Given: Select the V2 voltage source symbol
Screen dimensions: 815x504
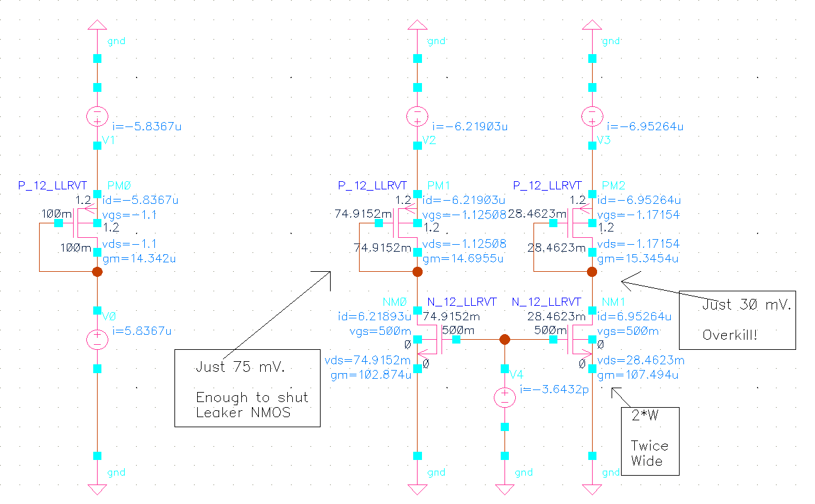Looking at the screenshot, I should [x=417, y=116].
